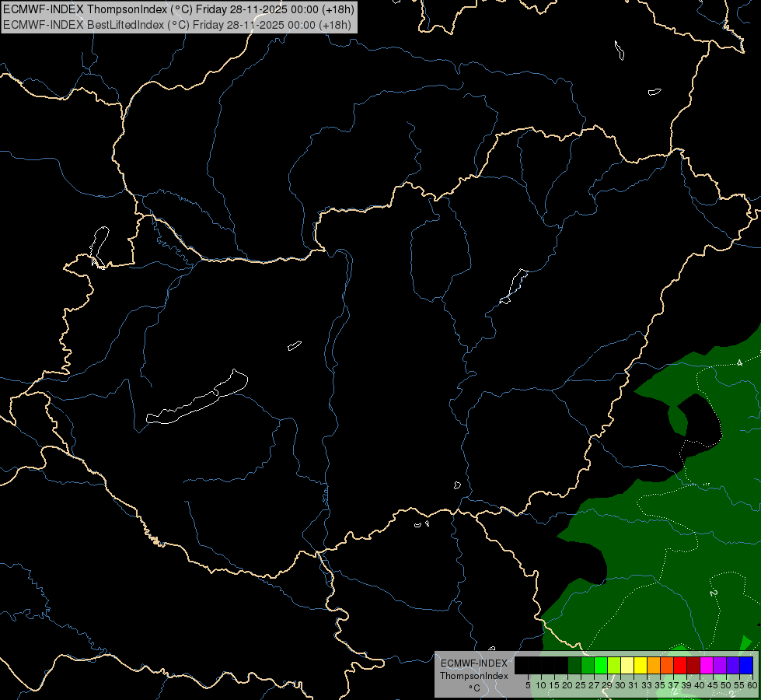The width and height of the screenshot is (761, 700).
Task: Select the dark red 39–40 legend swatch
Action: click(x=693, y=666)
